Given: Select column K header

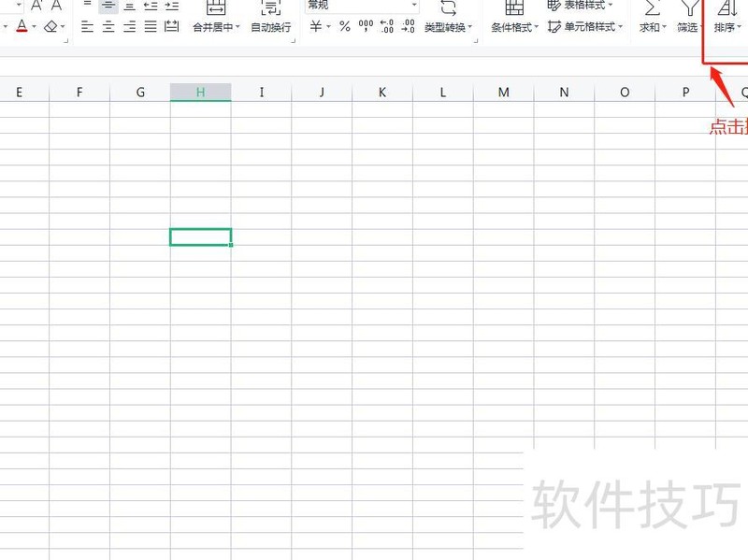Looking at the screenshot, I should point(382,93).
